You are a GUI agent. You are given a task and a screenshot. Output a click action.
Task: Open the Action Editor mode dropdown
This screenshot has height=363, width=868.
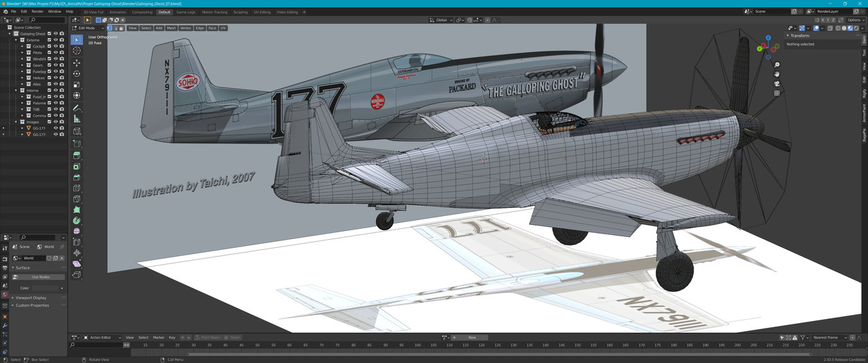(102, 337)
